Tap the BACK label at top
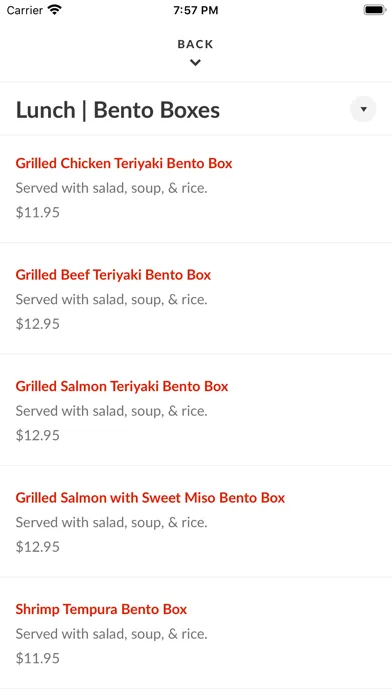The image size is (392, 696). 195,44
